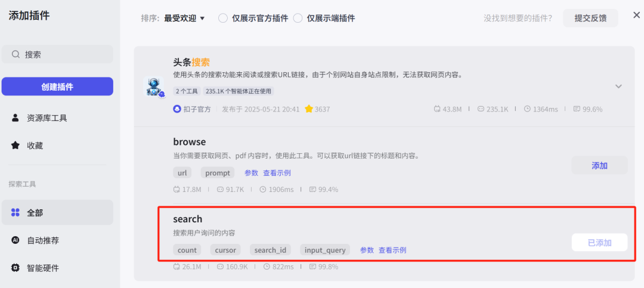
Task: Click the 收藏 star icon
Action: [x=15, y=145]
